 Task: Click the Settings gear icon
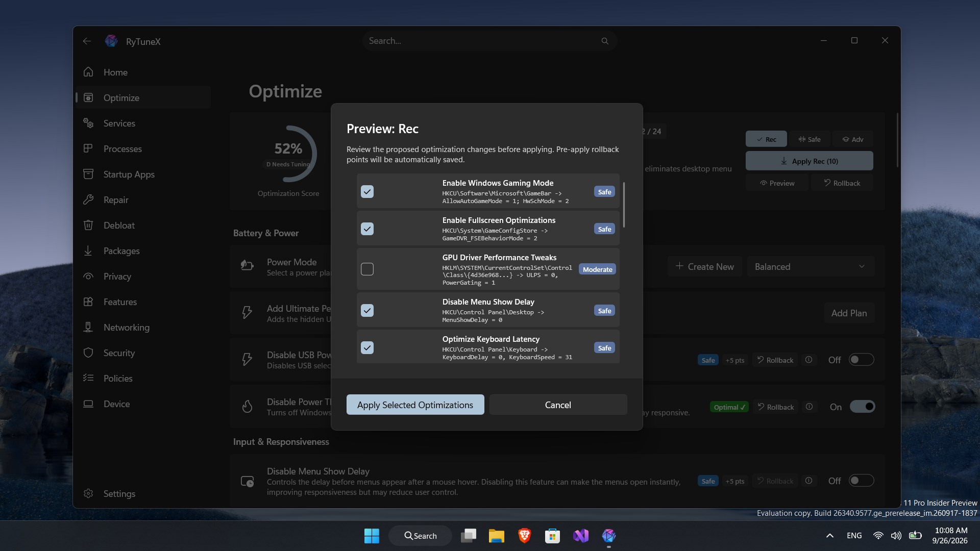pyautogui.click(x=88, y=493)
